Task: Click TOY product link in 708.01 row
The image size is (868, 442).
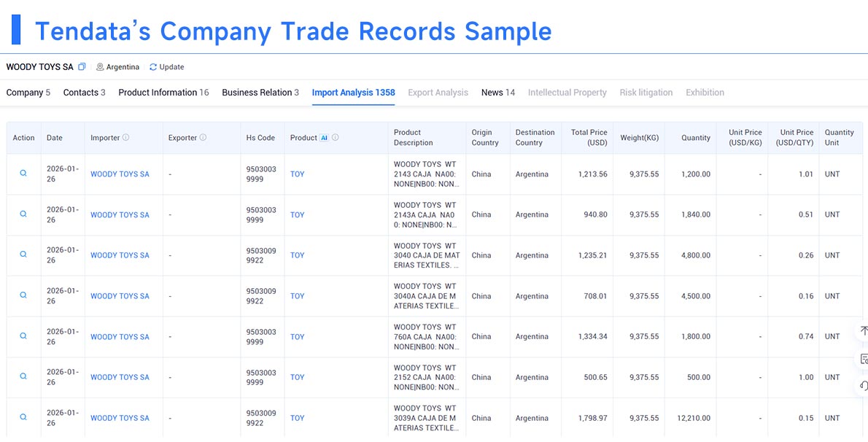Action: coord(298,296)
